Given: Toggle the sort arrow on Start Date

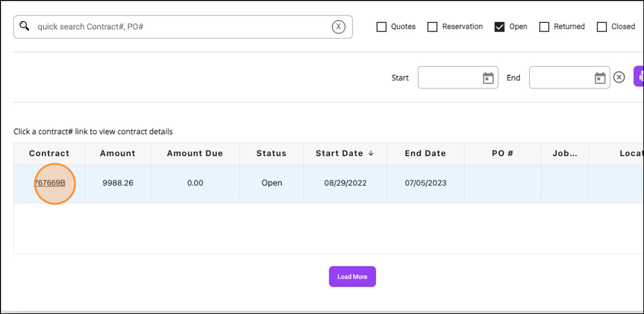Looking at the screenshot, I should tap(371, 153).
